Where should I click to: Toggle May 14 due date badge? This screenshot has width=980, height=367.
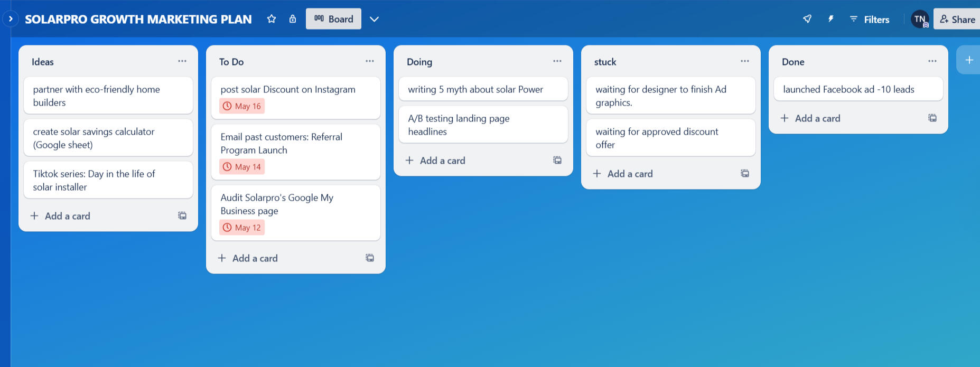click(x=242, y=167)
